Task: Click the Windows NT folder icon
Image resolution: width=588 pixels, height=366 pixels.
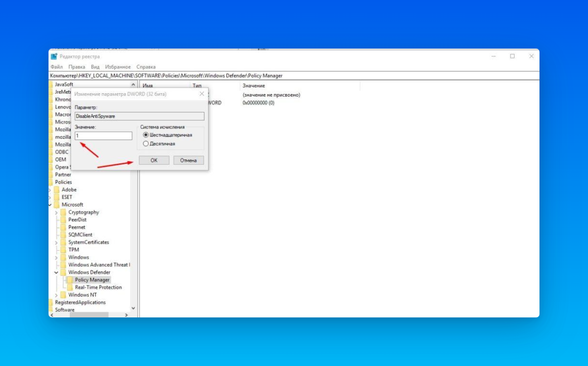Action: click(64, 295)
